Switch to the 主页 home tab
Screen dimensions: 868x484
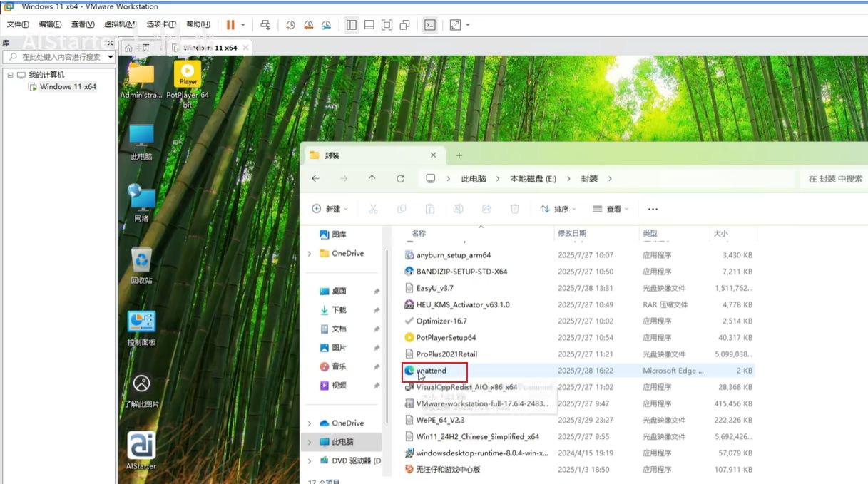[x=137, y=48]
